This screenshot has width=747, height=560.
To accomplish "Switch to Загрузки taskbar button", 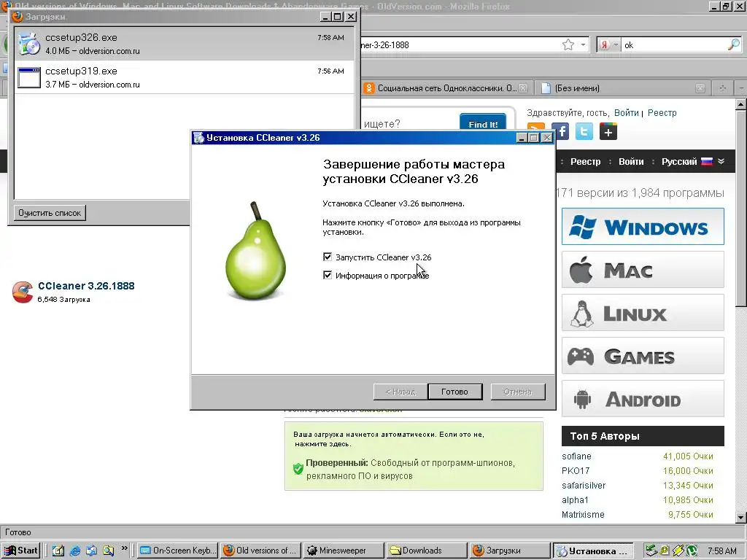I will click(x=510, y=551).
